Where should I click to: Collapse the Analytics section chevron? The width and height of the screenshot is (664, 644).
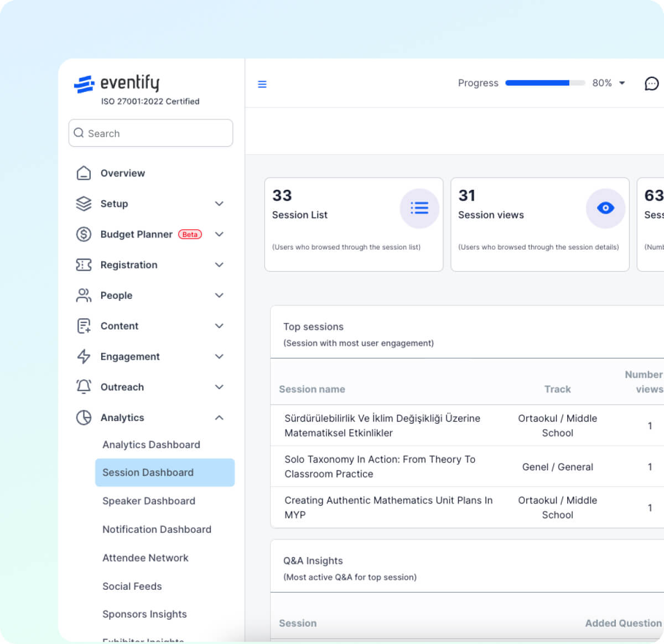click(x=219, y=418)
